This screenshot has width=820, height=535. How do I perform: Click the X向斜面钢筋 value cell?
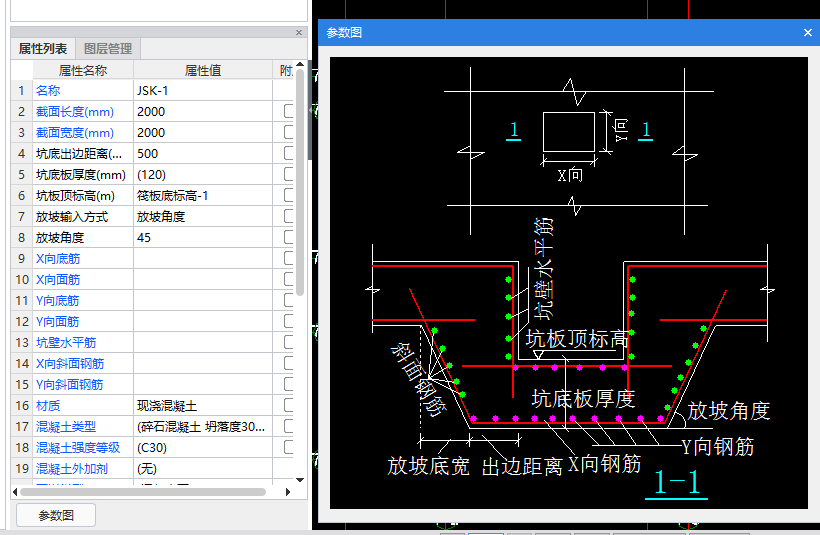point(203,363)
